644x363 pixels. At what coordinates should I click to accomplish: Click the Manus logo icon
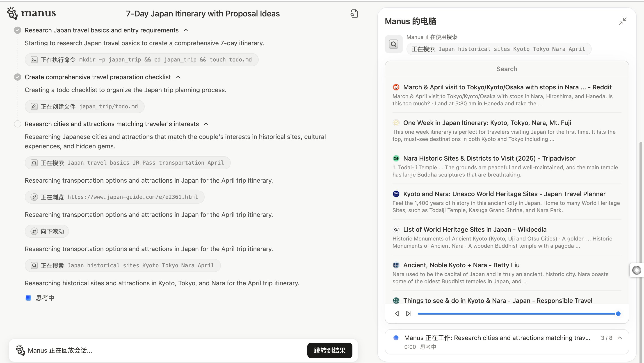coord(12,13)
